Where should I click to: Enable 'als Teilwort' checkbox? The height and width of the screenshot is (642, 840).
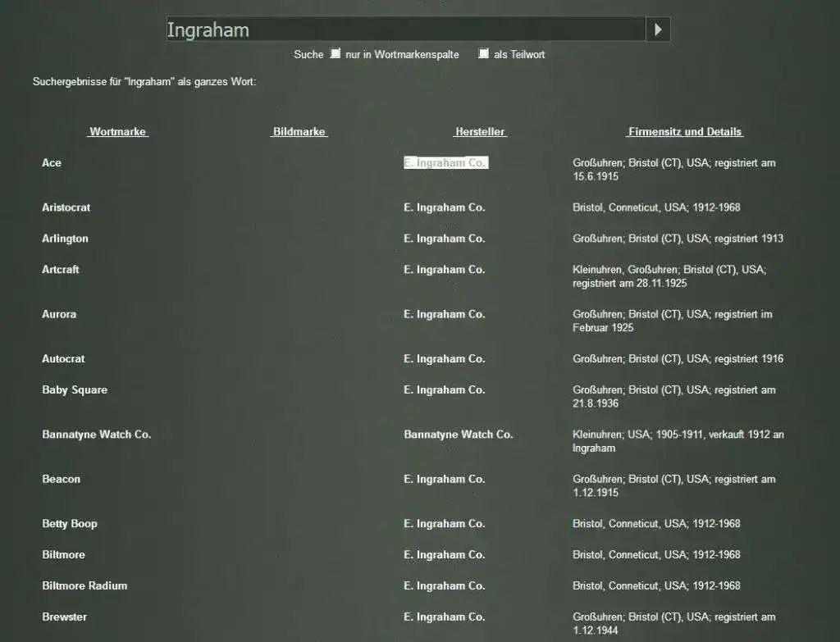tap(484, 53)
